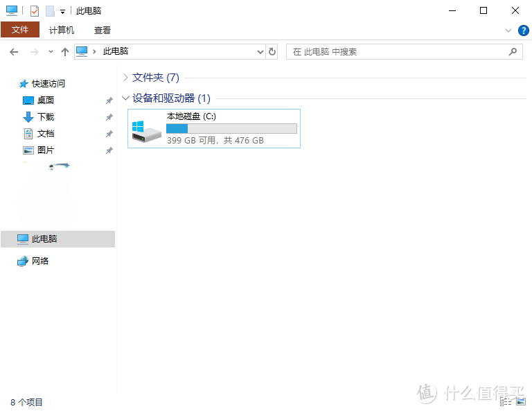Open 桌面 in the sidebar
532x411 pixels.
(x=46, y=100)
